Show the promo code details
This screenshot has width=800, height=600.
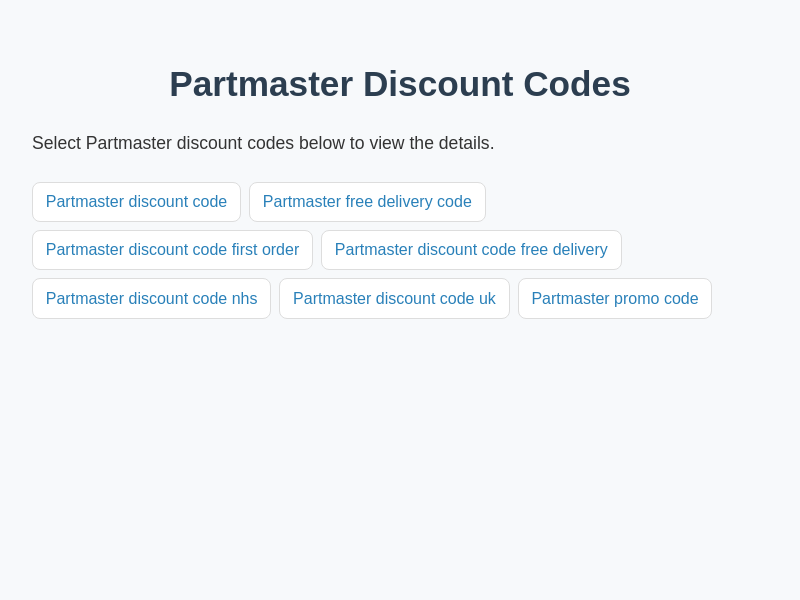pyautogui.click(x=614, y=299)
